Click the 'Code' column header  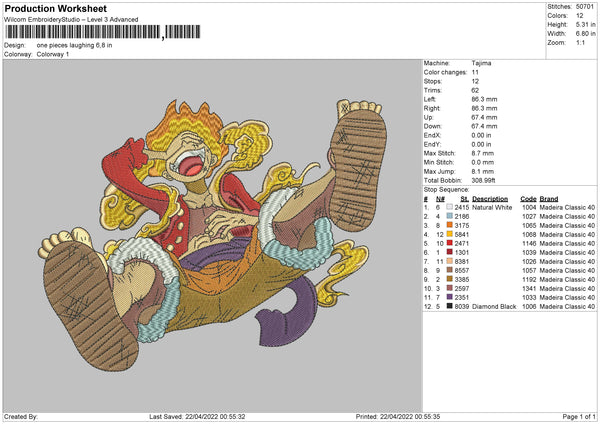[x=528, y=199]
